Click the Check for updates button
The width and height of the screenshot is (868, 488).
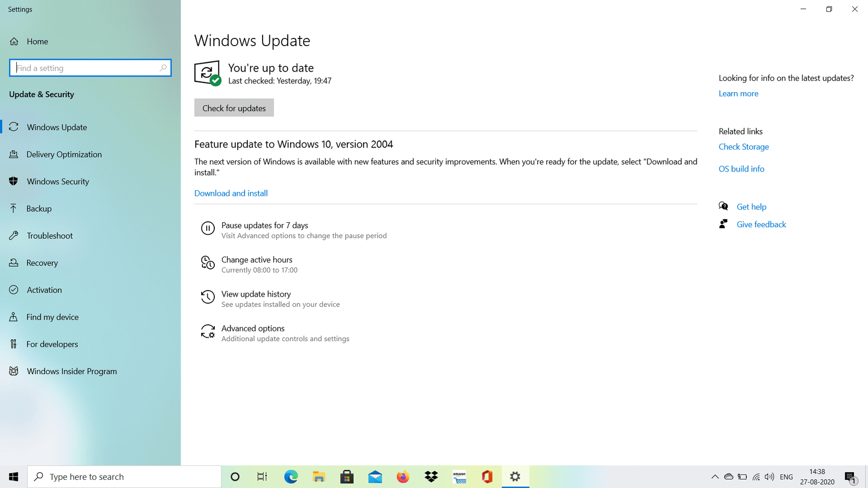point(234,108)
